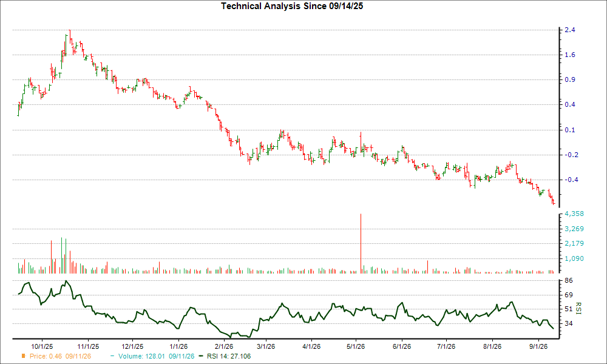Click the '1,090' volume axis label
Image resolution: width=607 pixels, height=364 pixels.
click(x=574, y=259)
